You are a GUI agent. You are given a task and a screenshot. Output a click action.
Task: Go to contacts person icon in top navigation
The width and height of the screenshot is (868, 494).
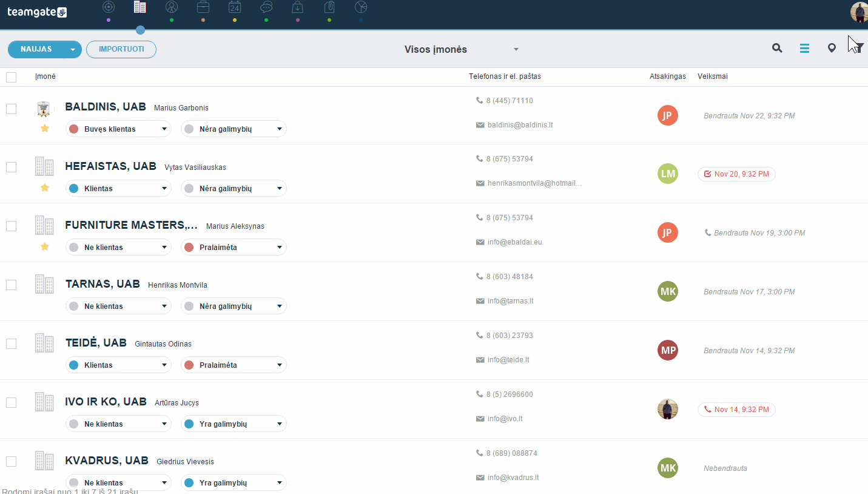click(x=172, y=7)
